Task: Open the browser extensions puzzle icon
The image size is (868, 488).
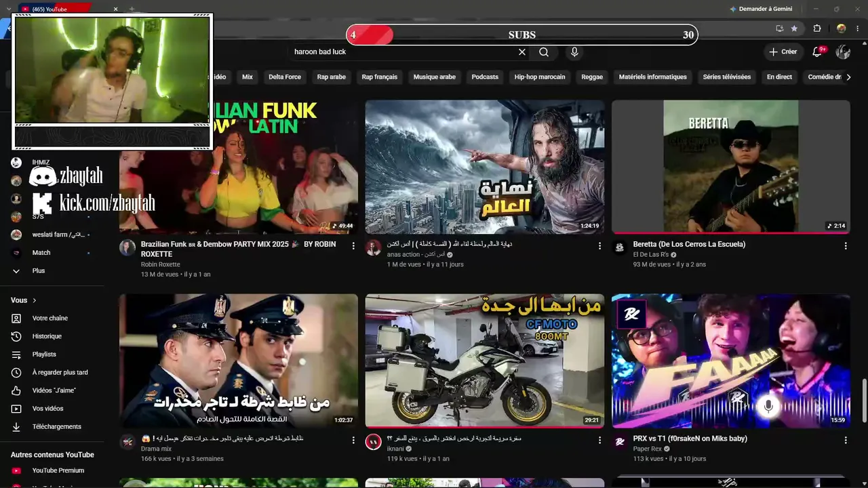Action: tap(817, 28)
